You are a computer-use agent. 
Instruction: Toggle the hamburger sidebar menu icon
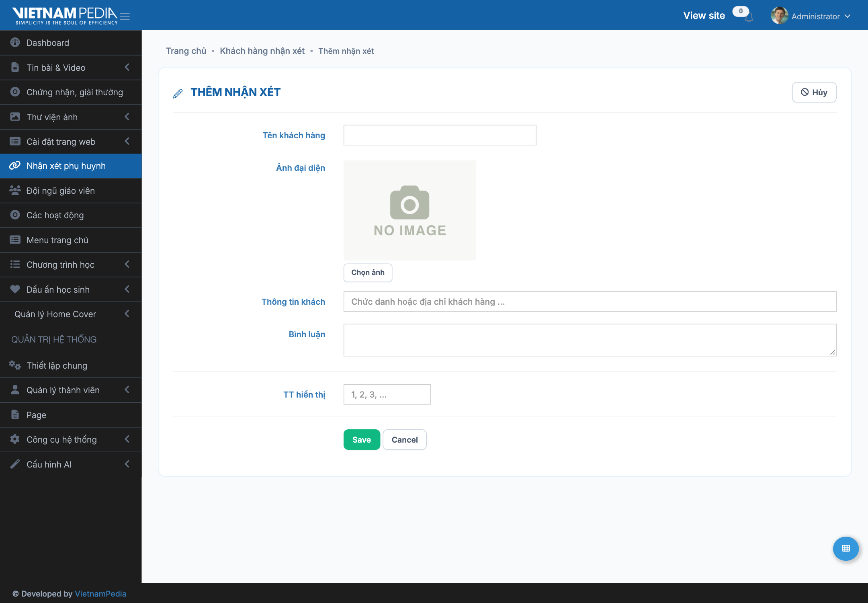(125, 16)
